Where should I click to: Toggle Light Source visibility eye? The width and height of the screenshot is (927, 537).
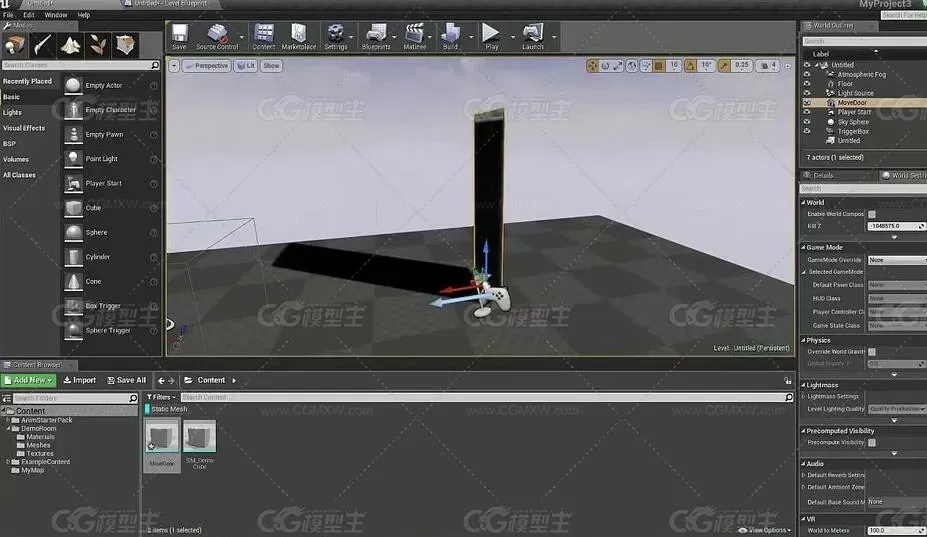[x=807, y=93]
